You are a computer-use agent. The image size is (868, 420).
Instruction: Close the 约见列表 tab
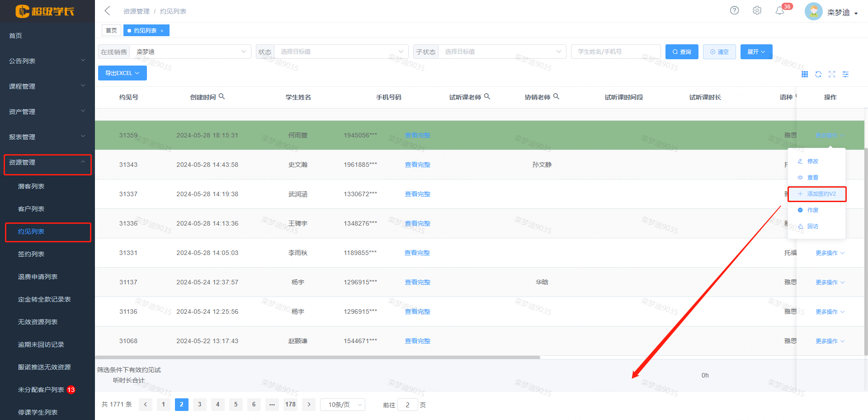pyautogui.click(x=162, y=31)
